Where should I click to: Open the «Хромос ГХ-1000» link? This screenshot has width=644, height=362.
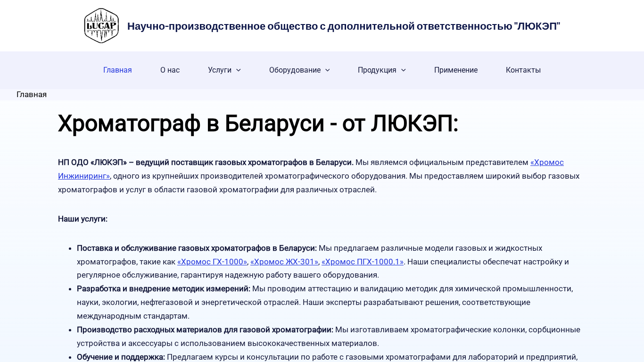coord(212,262)
